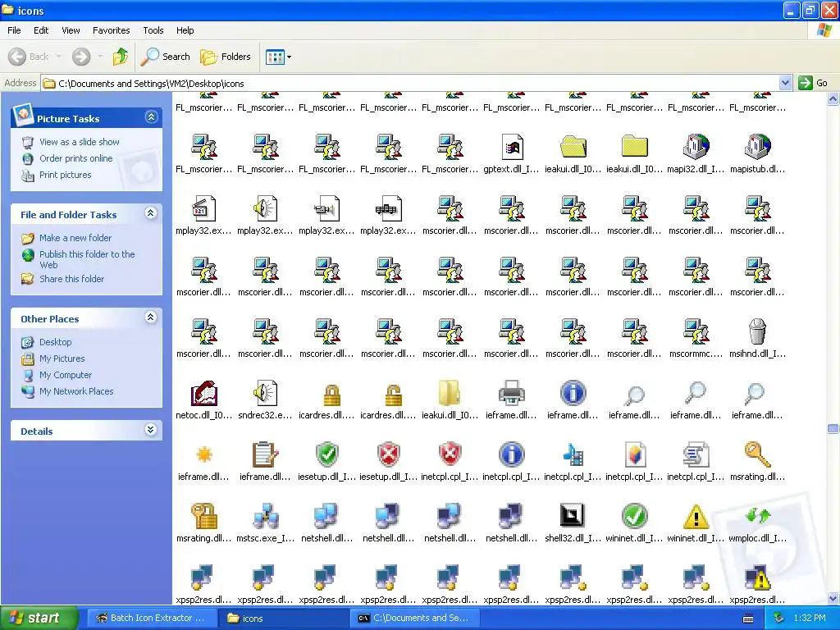Screen dimensions: 840x630
Task: Switch to Batch Icon Extractor taskbar item
Action: coord(151,618)
